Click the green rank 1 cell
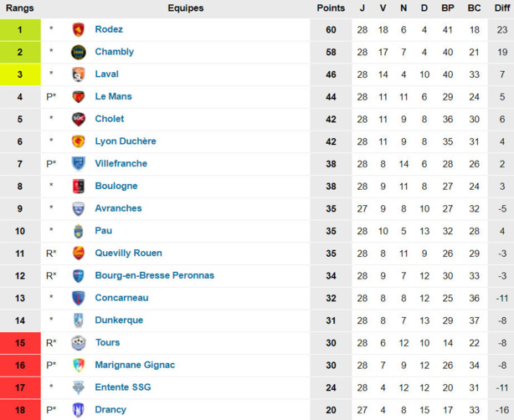Viewport: 514px width, 420px height. [x=20, y=29]
